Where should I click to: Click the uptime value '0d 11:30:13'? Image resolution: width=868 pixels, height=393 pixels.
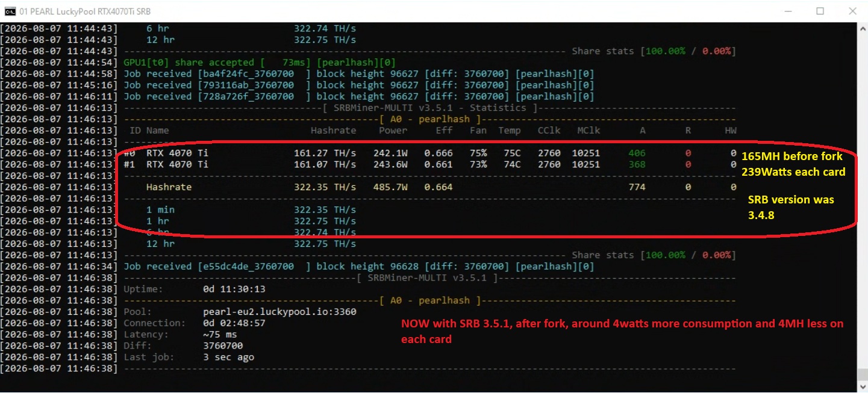[x=234, y=289]
